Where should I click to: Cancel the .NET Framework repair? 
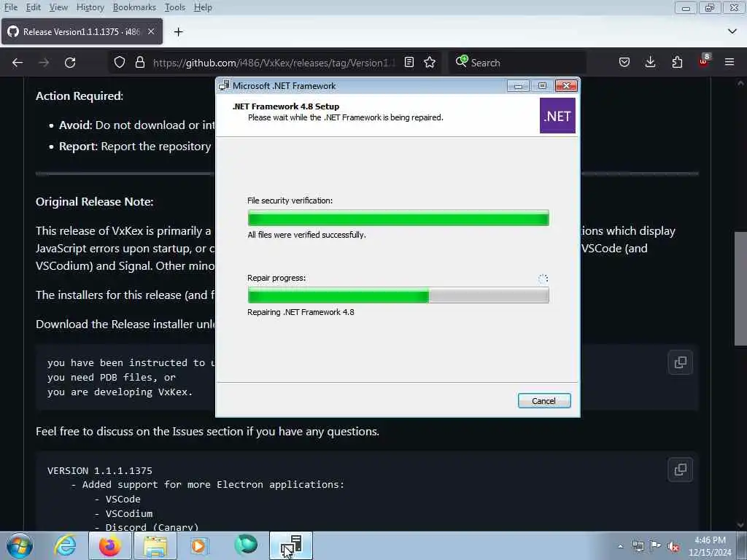544,401
